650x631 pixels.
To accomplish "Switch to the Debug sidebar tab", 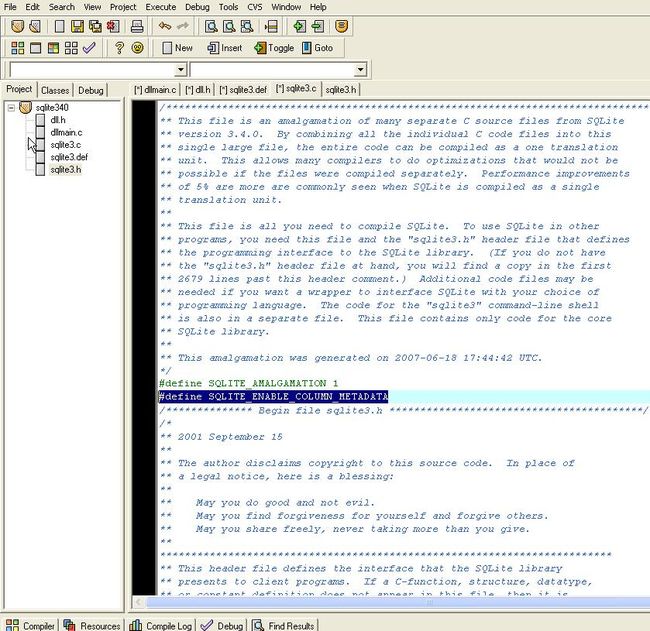I will 90,90.
